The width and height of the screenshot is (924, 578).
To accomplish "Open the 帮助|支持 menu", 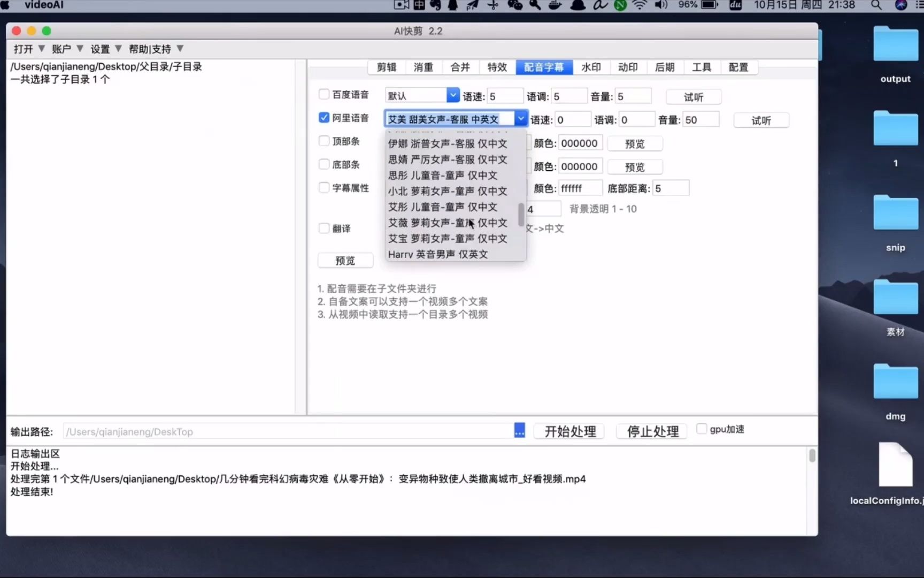I will point(156,49).
